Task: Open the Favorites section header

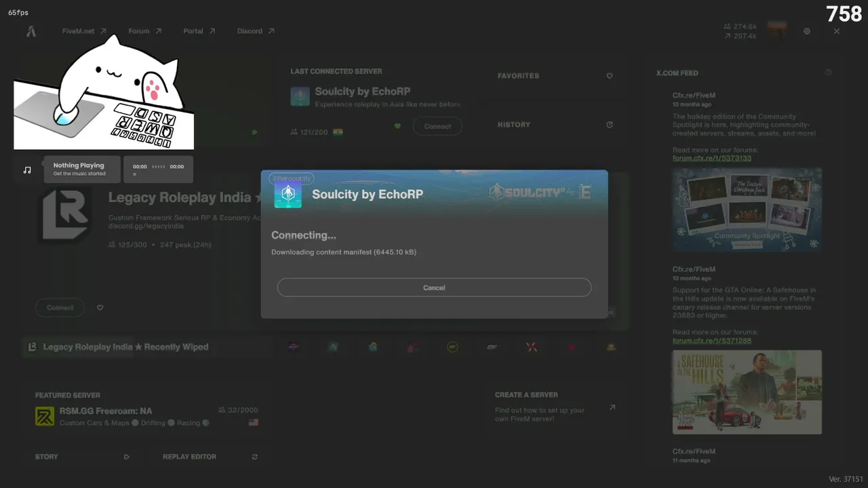Action: click(518, 76)
